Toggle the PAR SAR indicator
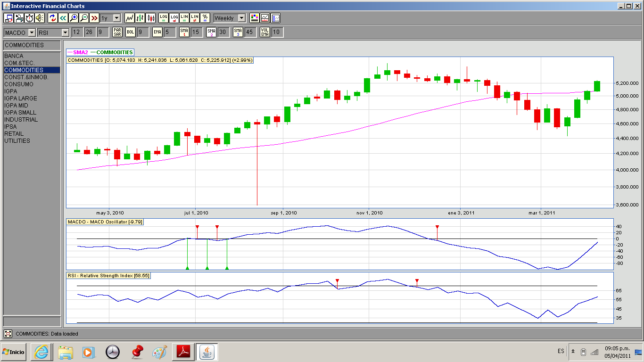Image resolution: width=644 pixels, height=362 pixels. pos(117,32)
